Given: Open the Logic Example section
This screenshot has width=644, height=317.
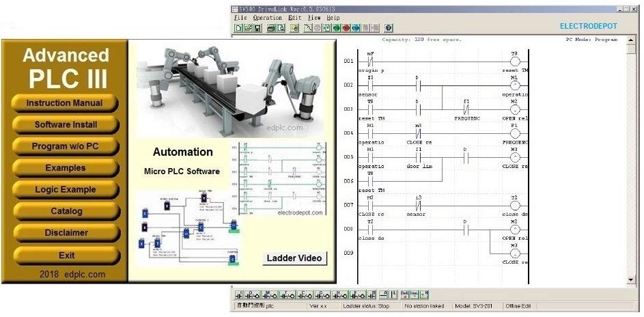Looking at the screenshot, I should click(65, 189).
